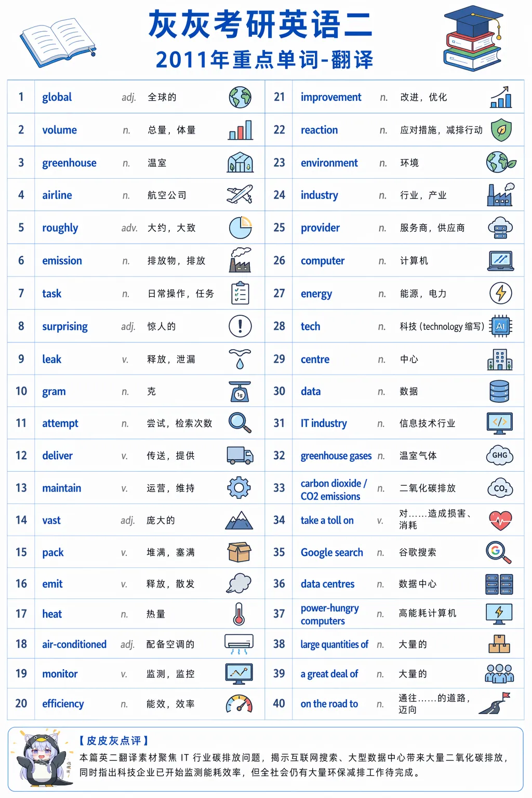Click the earth with leaf icon for environment
532x798 pixels.
pos(501,163)
